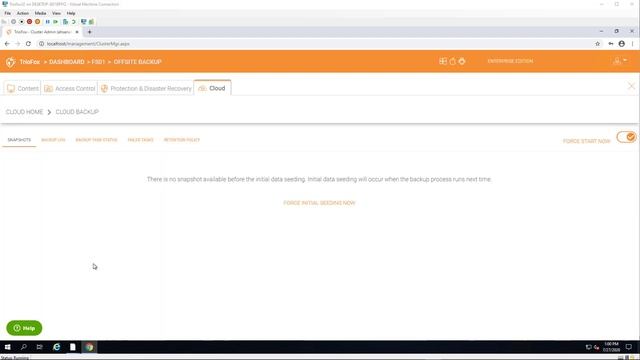Click Force Start Now link
Viewport: 640px width, 360px height.
point(587,141)
